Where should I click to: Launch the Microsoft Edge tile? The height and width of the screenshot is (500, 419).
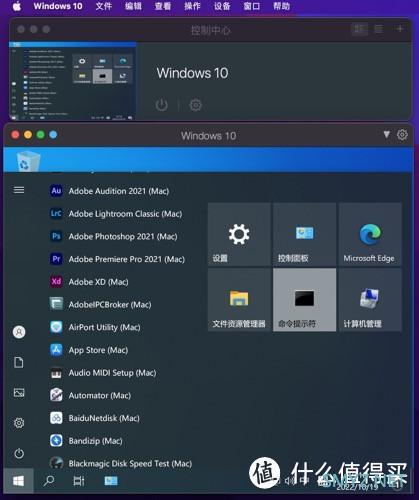(x=370, y=234)
